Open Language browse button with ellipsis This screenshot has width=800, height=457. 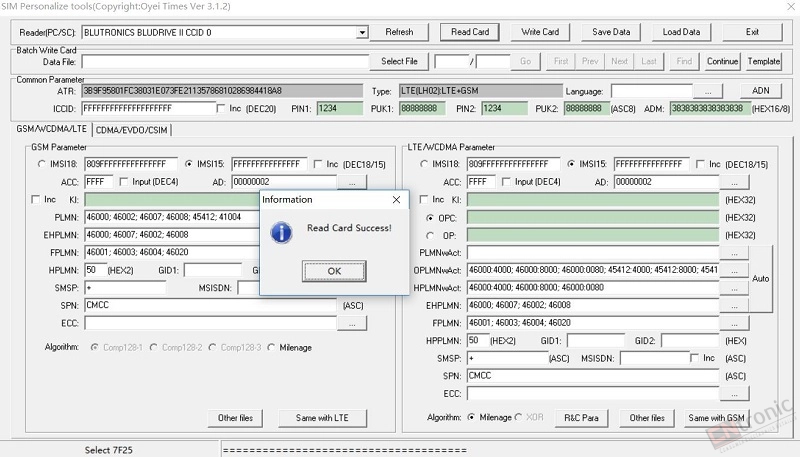tap(708, 91)
